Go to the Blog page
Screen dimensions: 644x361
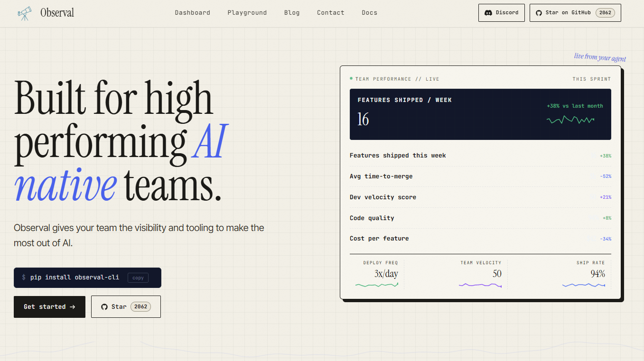tap(292, 13)
